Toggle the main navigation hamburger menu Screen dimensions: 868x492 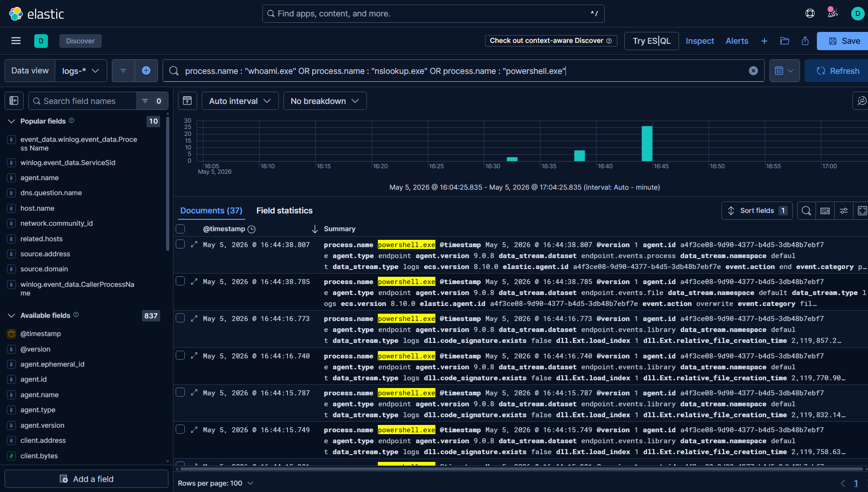[x=16, y=41]
